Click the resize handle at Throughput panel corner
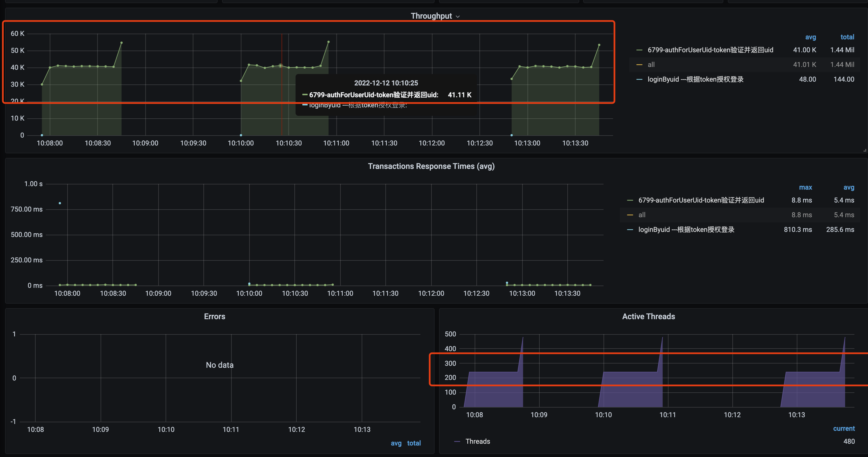 point(865,150)
